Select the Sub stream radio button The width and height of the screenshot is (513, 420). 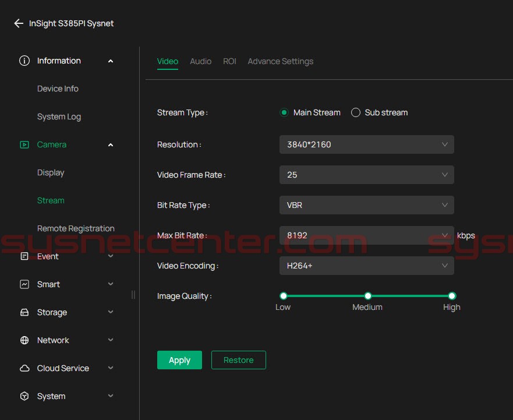point(356,112)
